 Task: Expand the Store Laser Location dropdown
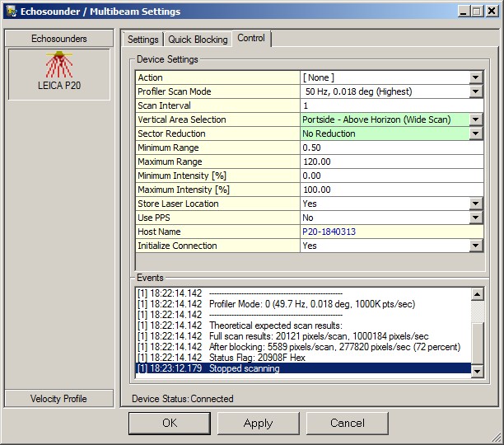click(x=475, y=204)
